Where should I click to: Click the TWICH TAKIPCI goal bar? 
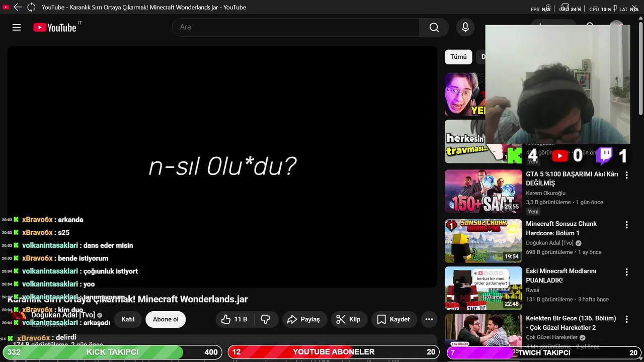click(544, 352)
